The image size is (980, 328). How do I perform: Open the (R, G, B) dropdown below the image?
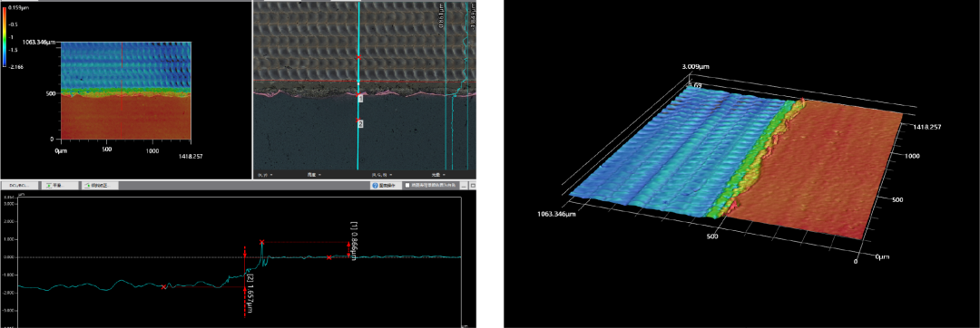382,175
